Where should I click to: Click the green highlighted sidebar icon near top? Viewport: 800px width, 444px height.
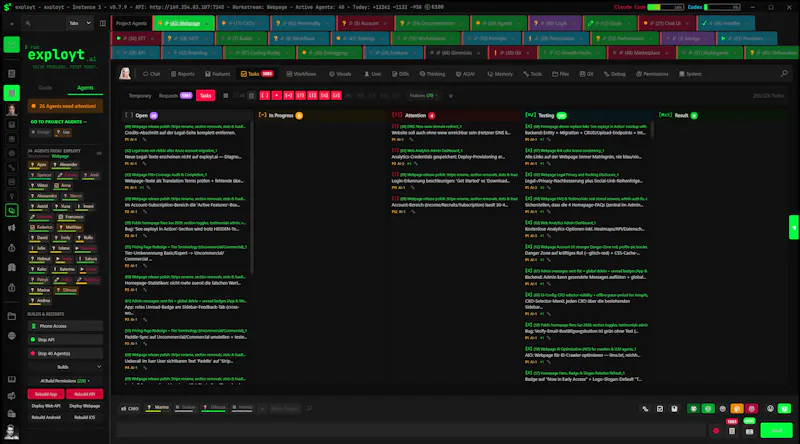pos(11,45)
